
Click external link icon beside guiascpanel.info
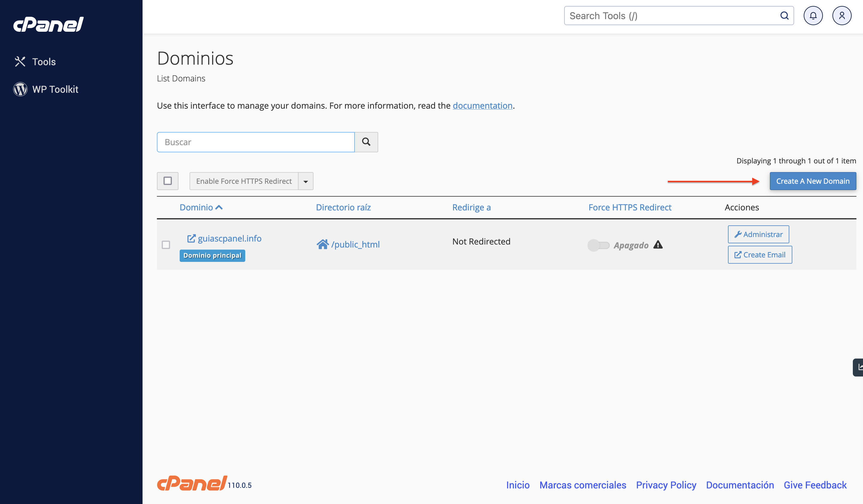coord(191,238)
